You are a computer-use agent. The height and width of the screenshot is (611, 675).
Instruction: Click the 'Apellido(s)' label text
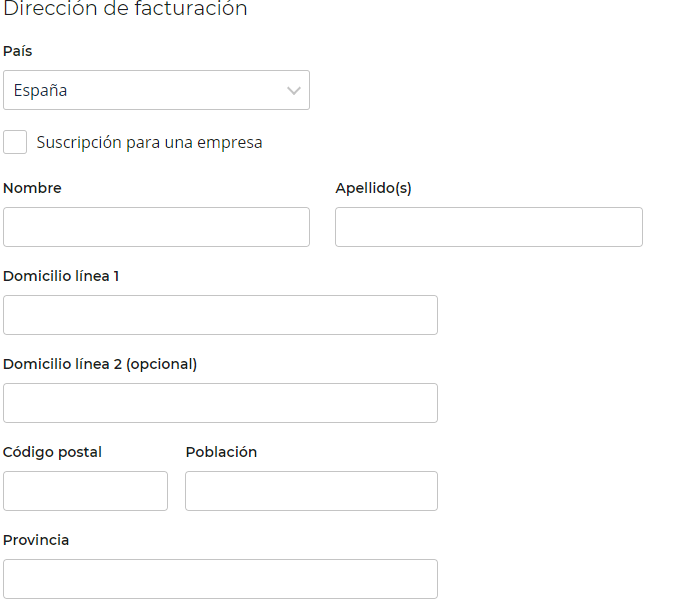tap(373, 188)
